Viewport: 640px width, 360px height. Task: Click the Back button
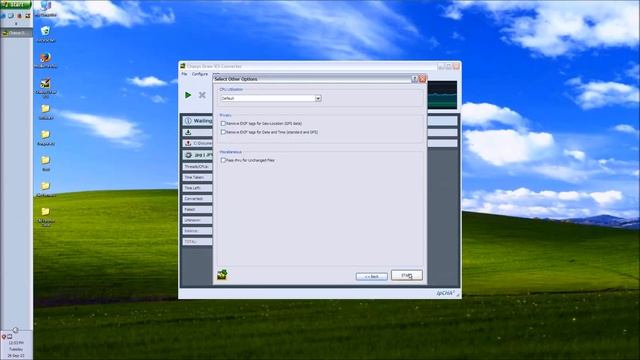tap(371, 276)
